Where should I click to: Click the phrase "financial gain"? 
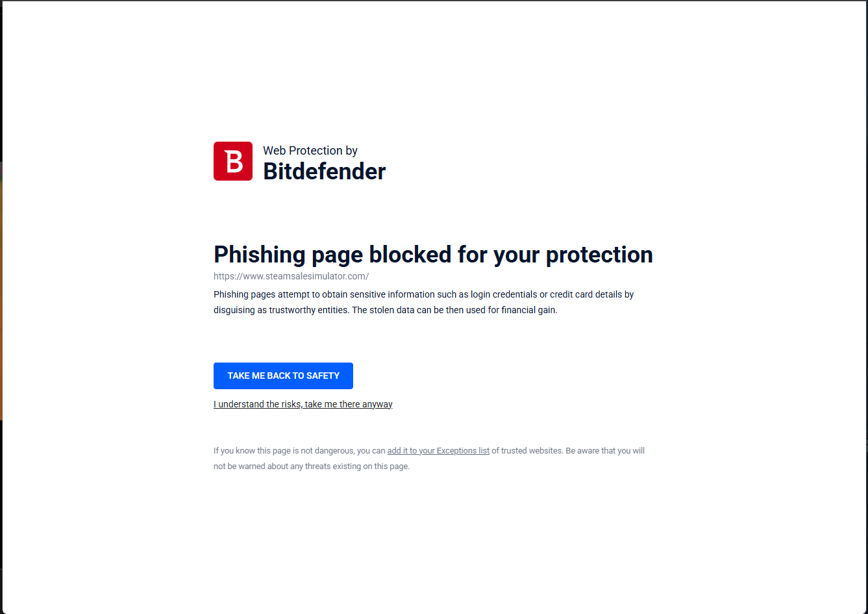coord(528,310)
